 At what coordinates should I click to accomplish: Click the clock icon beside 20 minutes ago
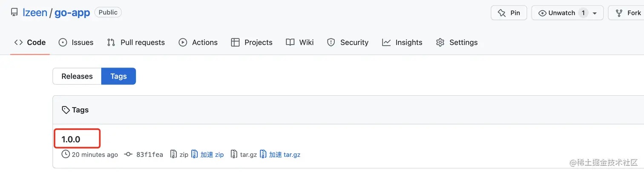(x=66, y=155)
